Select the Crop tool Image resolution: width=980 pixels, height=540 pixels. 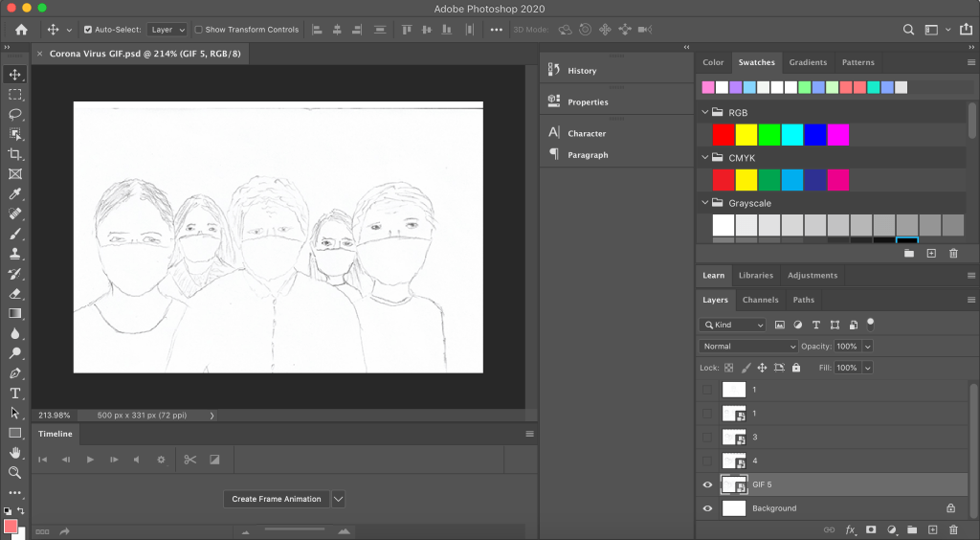(15, 154)
